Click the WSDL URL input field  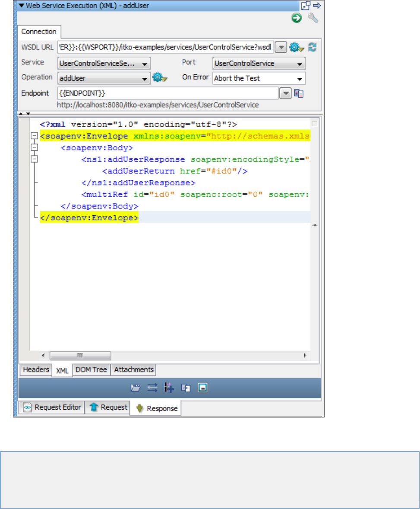[x=166, y=48]
